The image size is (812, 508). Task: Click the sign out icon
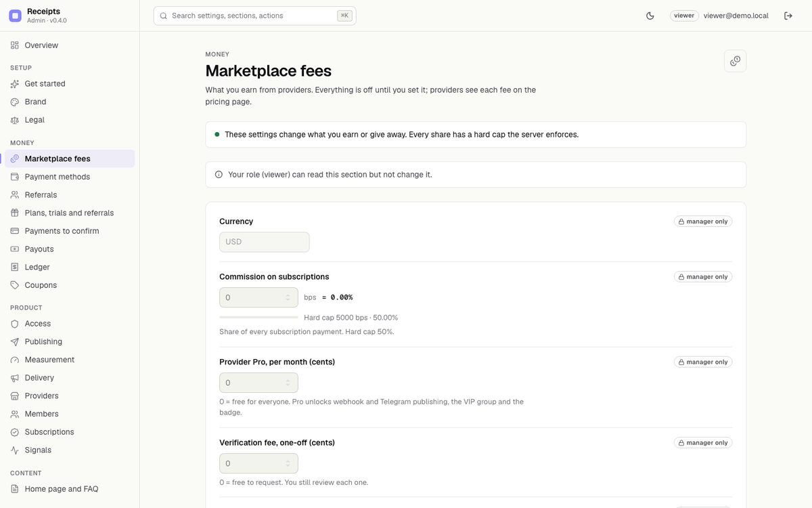point(788,16)
